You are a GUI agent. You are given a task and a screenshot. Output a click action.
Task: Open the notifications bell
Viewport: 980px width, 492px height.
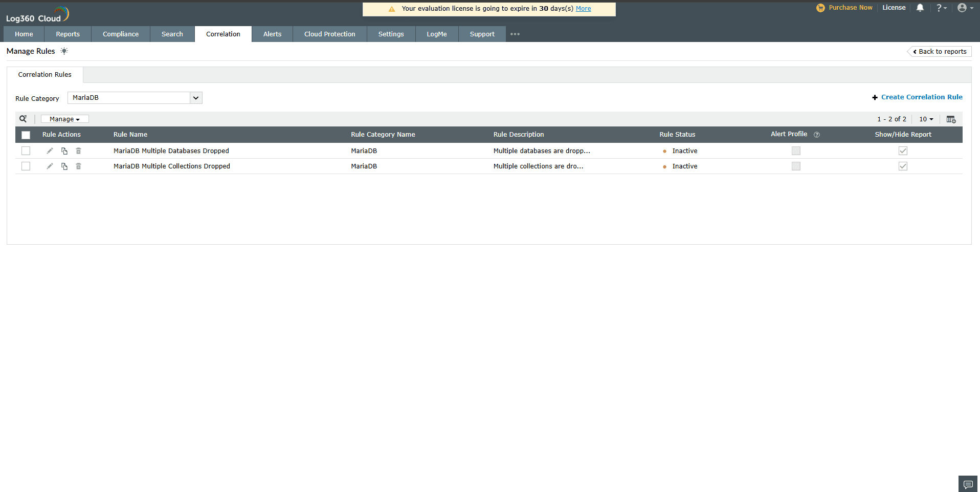(x=920, y=8)
